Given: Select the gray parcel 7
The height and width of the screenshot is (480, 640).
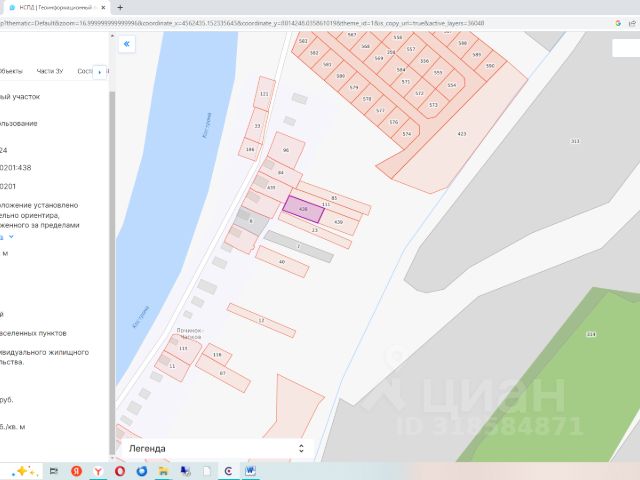Looking at the screenshot, I should pos(298,246).
